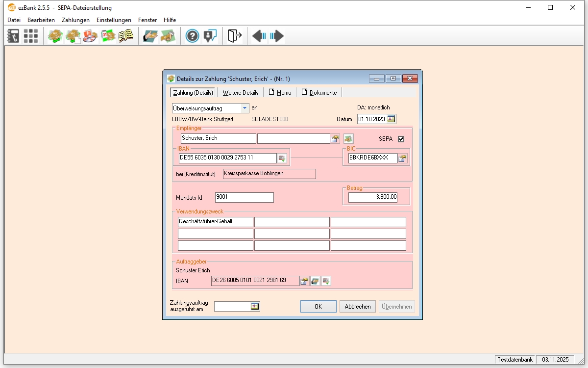
Task: Click the left arrow navigation toolbar icon
Action: [259, 36]
